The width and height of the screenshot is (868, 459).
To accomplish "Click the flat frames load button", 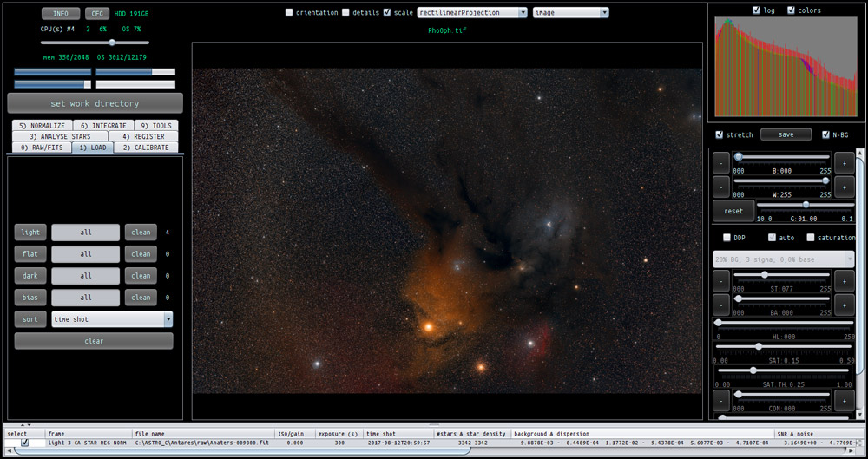I will pyautogui.click(x=30, y=253).
